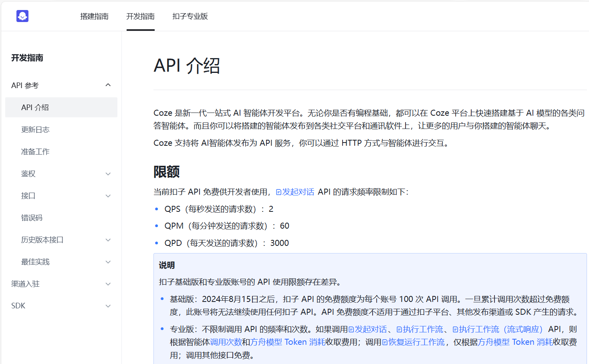Image resolution: width=589 pixels, height=364 pixels.
Task: Expand the 最佳实践 section chevron
Action: [108, 262]
